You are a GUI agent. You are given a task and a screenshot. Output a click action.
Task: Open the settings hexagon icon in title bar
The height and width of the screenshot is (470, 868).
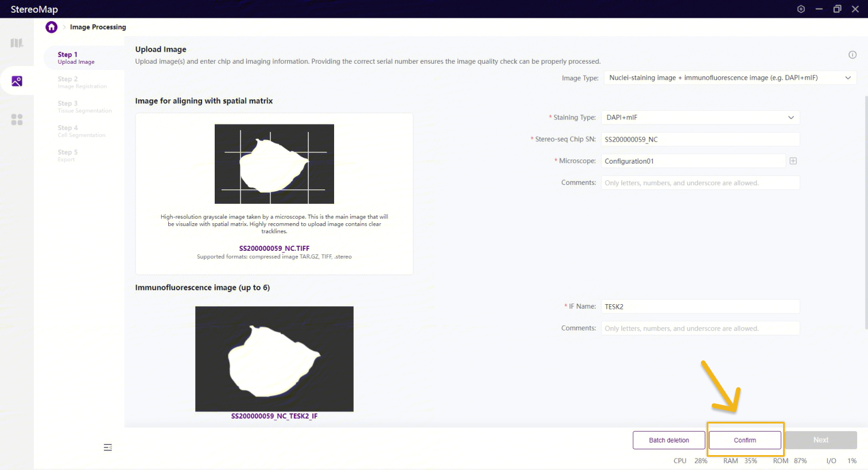[801, 9]
